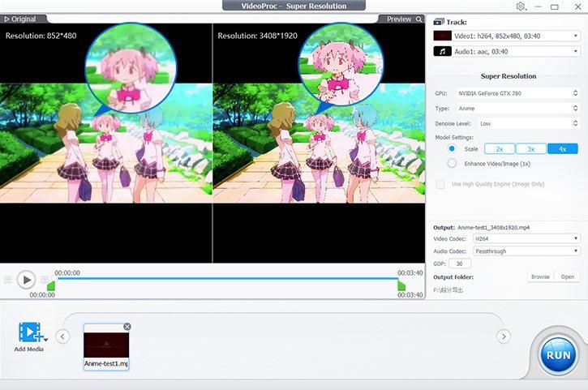
Task: Choose the 2x scale option
Action: click(x=500, y=149)
